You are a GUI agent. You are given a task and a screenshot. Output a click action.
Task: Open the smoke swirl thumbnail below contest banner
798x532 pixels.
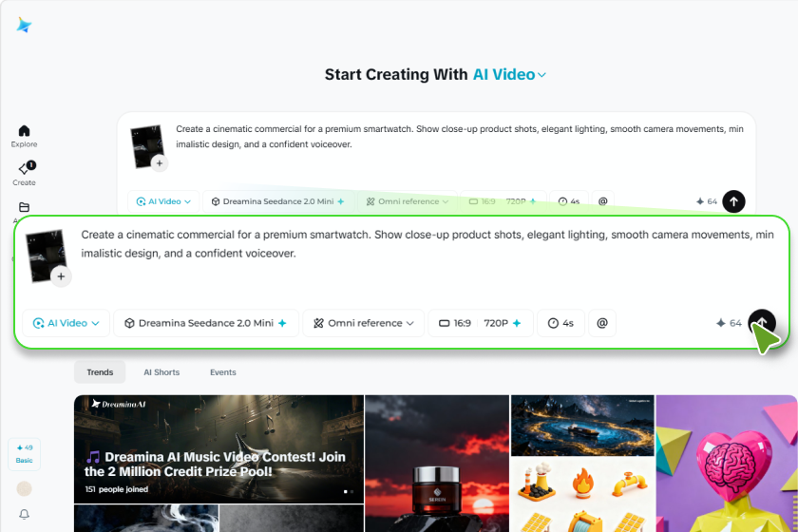coord(146,519)
